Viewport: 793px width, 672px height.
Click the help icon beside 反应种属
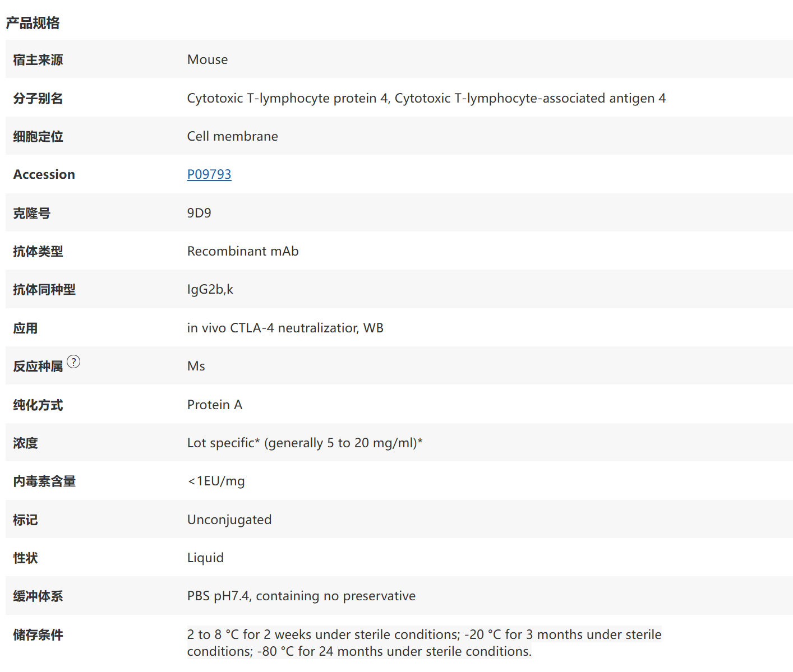click(73, 362)
